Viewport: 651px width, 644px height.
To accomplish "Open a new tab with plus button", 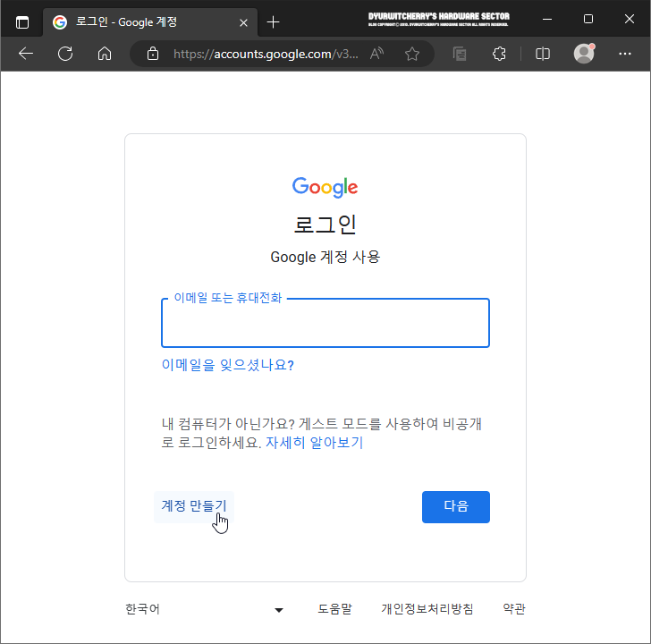I will coord(273,22).
